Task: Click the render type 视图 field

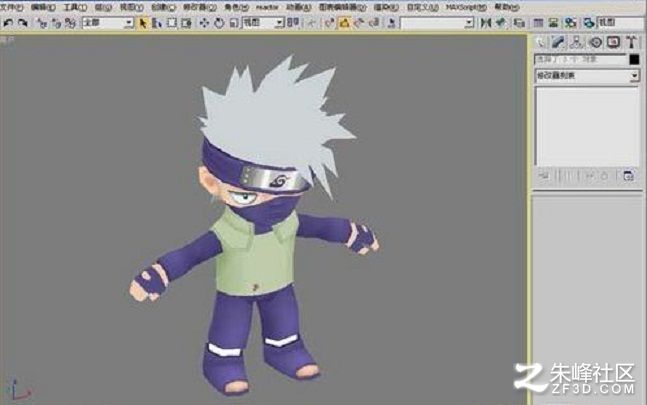Action: (x=621, y=23)
